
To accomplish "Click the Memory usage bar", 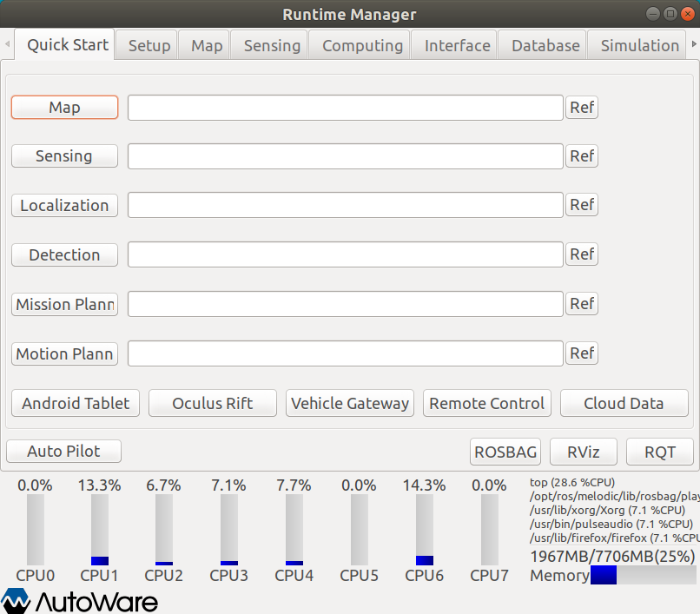I will (x=643, y=575).
